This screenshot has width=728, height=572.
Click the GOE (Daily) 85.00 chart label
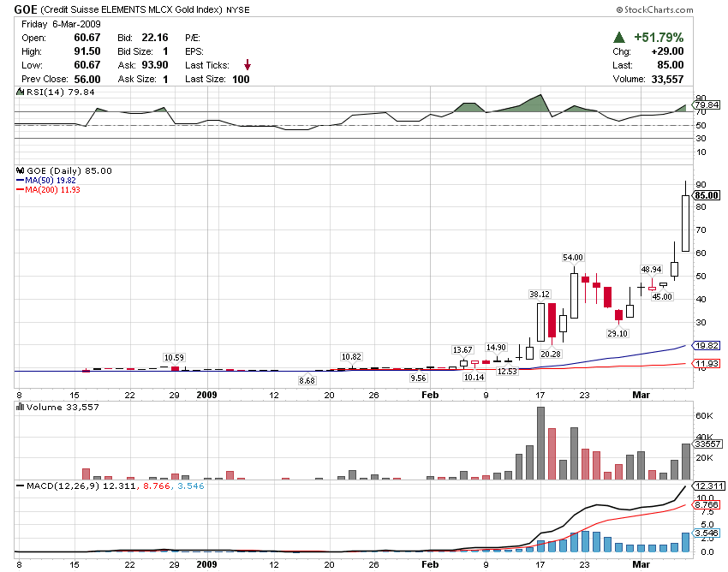69,171
